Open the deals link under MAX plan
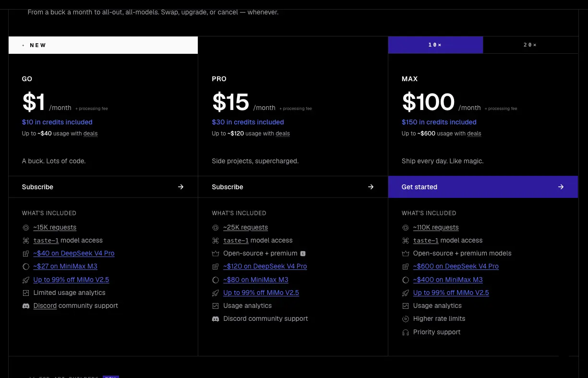This screenshot has width=588, height=378. tap(474, 134)
